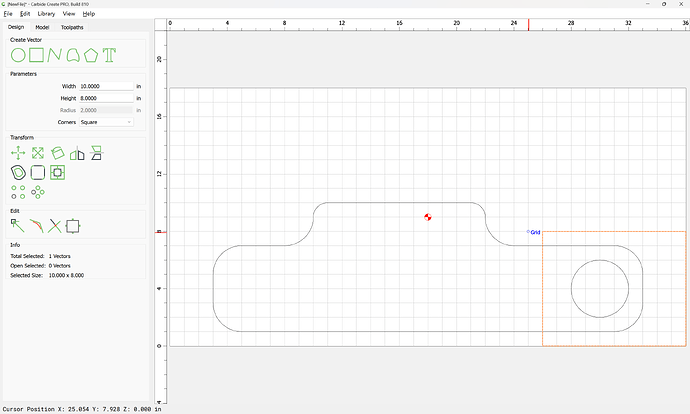Select the Rectangle create vector tool
690x414 pixels.
(37, 55)
